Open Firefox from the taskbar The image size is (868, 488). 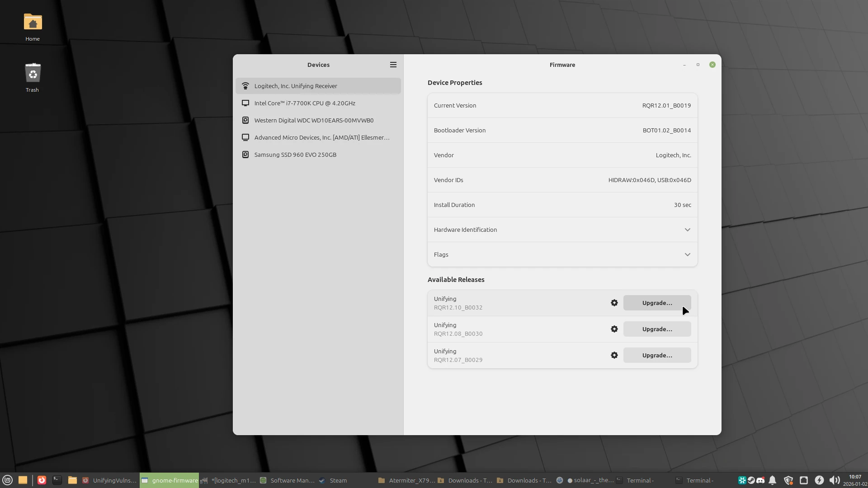(42, 480)
